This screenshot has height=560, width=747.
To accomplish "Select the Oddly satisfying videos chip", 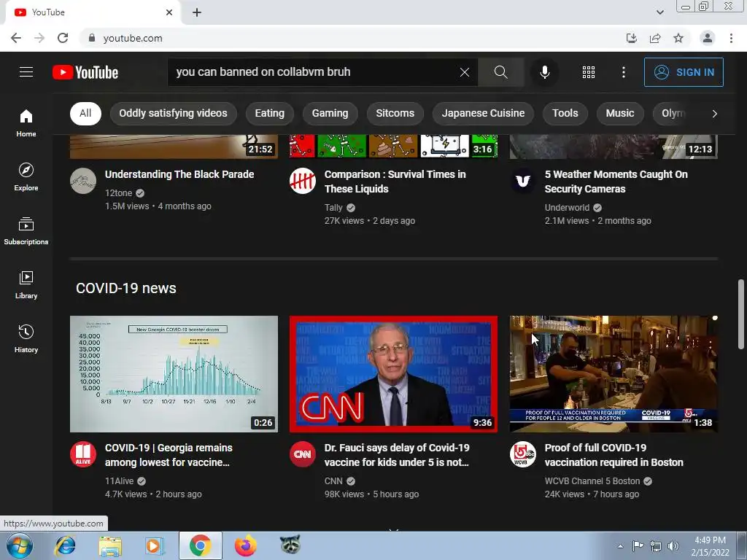I will [173, 113].
